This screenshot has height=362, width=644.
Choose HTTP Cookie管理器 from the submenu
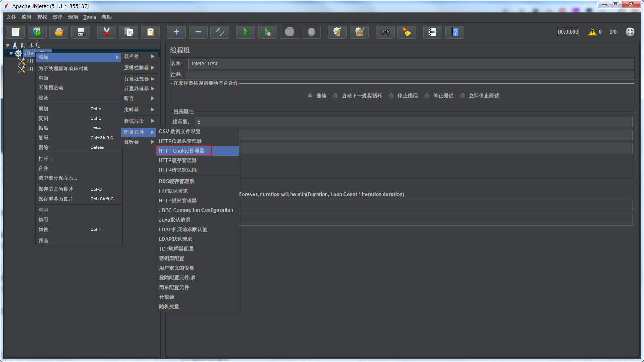coord(197,151)
